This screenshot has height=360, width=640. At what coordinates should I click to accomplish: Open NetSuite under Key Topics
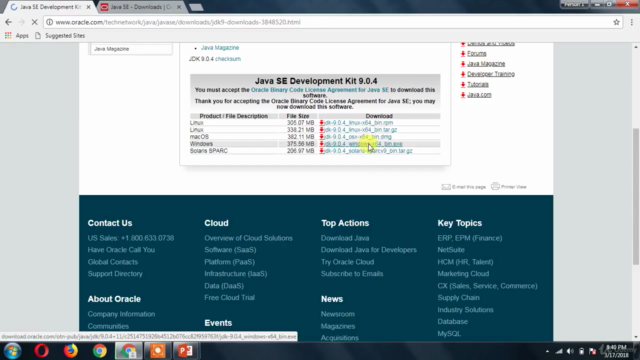(451, 250)
